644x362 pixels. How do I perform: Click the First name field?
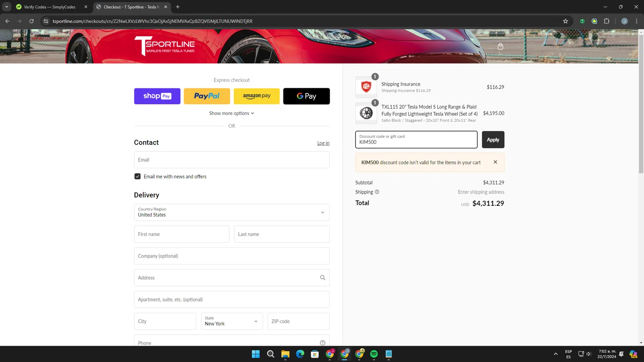point(182,234)
